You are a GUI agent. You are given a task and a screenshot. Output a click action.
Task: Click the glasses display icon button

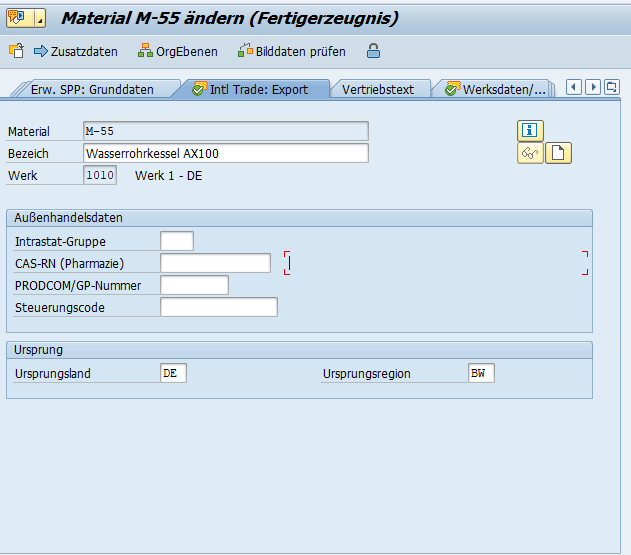530,153
